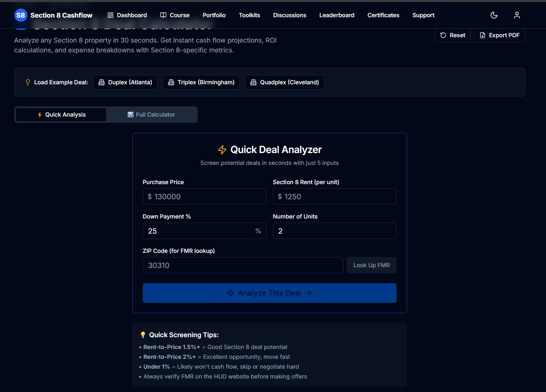This screenshot has width=546, height=392.
Task: Open the Discussions menu item
Action: pos(289,15)
